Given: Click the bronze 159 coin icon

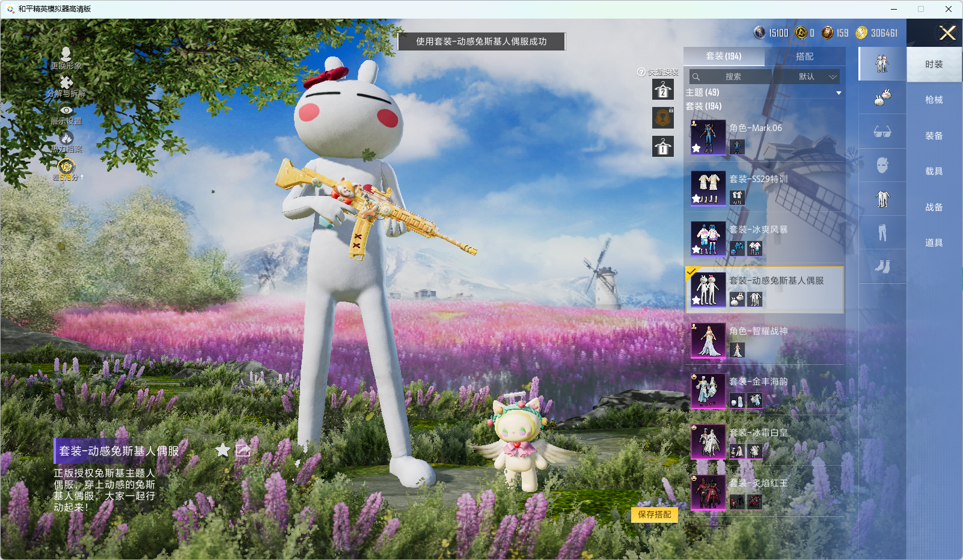Looking at the screenshot, I should pos(828,32).
